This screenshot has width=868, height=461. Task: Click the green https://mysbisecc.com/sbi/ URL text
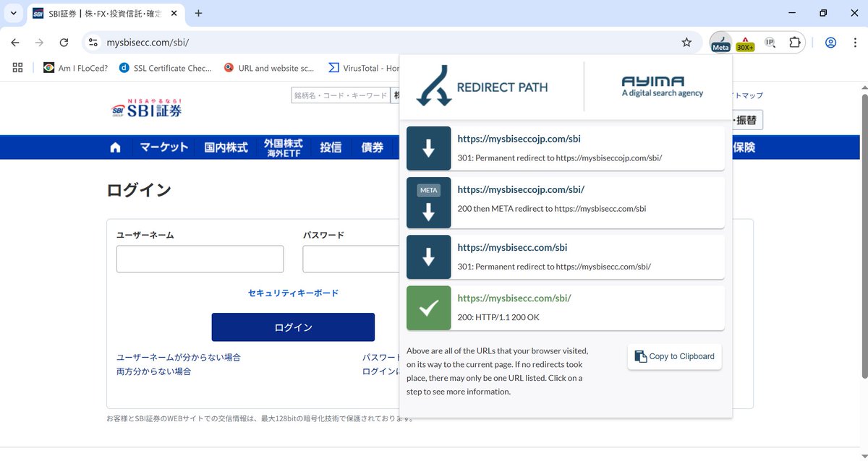[514, 298]
